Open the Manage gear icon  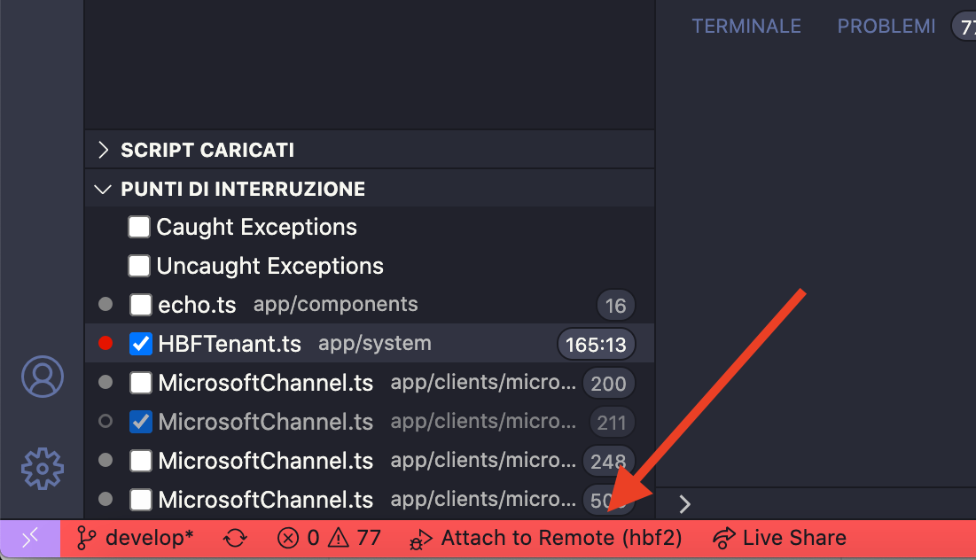point(43,469)
